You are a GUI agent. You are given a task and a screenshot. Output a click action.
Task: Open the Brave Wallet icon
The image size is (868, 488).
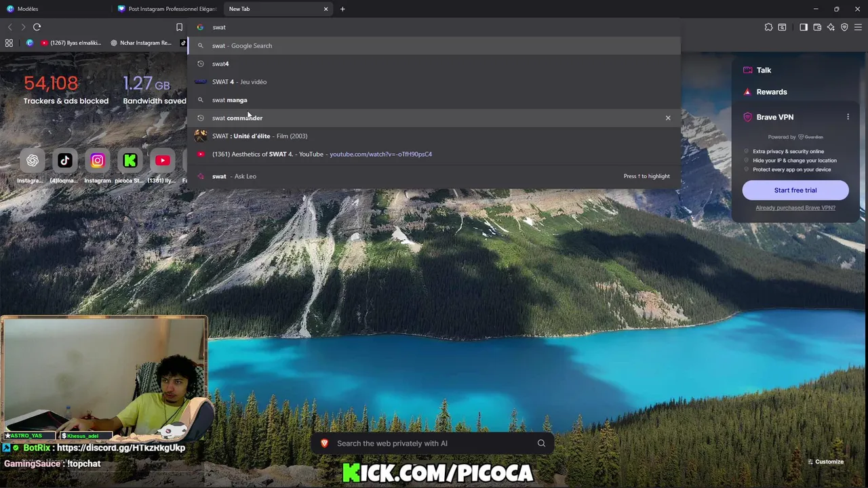(x=817, y=27)
